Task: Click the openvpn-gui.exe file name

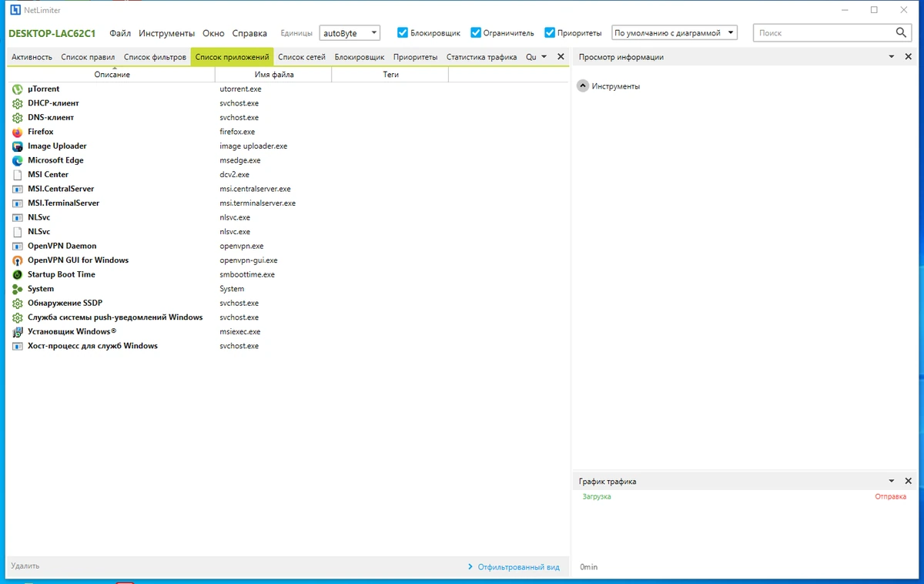Action: pyautogui.click(x=249, y=260)
